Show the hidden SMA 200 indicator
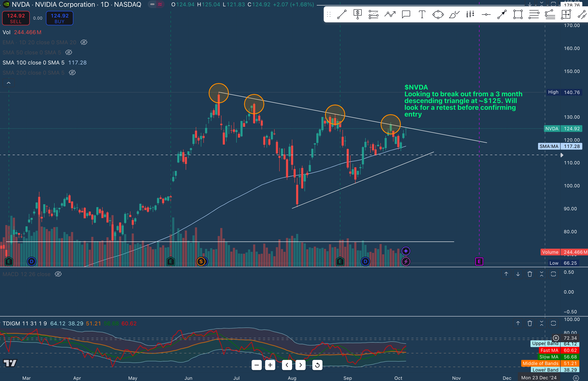Viewport: 588px width, 381px height. pos(72,73)
